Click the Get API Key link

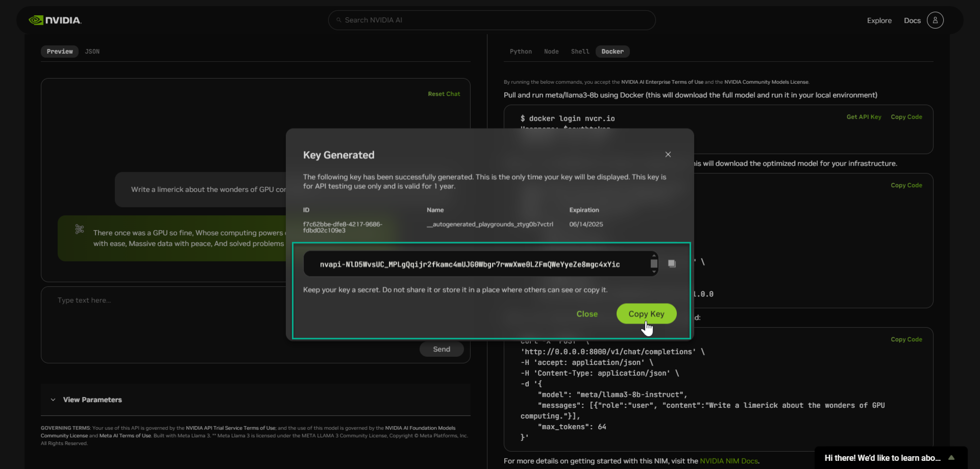point(864,117)
